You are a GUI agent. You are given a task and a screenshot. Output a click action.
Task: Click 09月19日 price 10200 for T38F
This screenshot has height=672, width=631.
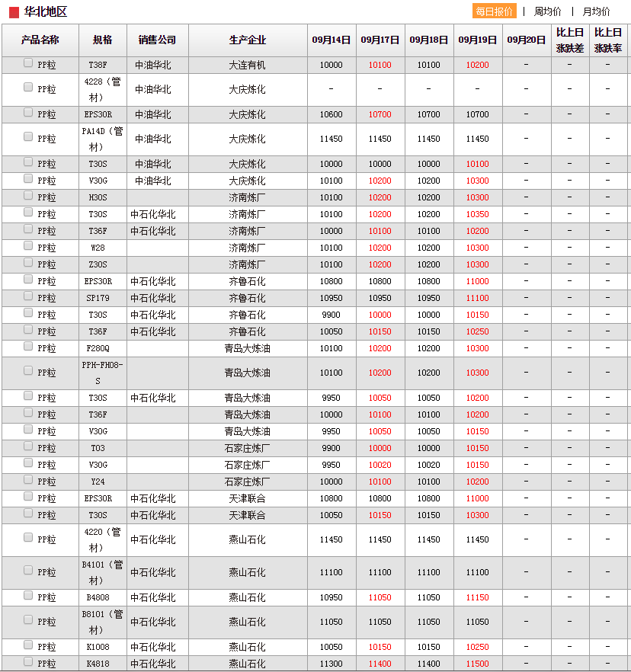[478, 66]
